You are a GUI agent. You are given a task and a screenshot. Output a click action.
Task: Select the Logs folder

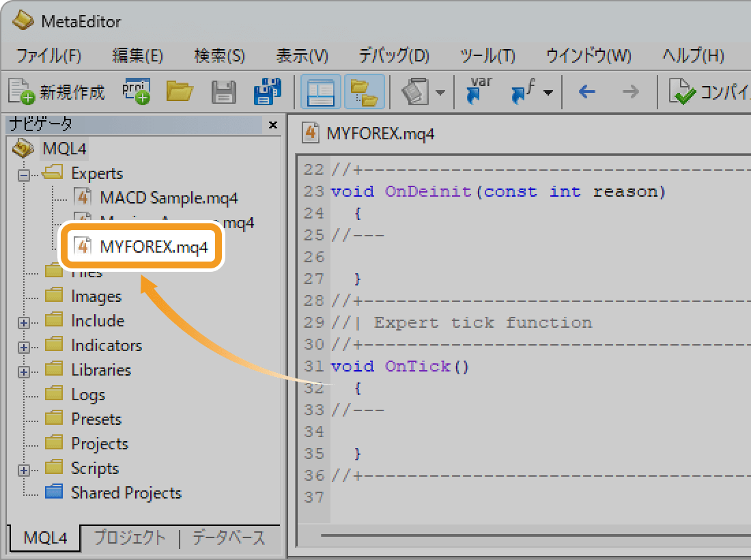[88, 395]
